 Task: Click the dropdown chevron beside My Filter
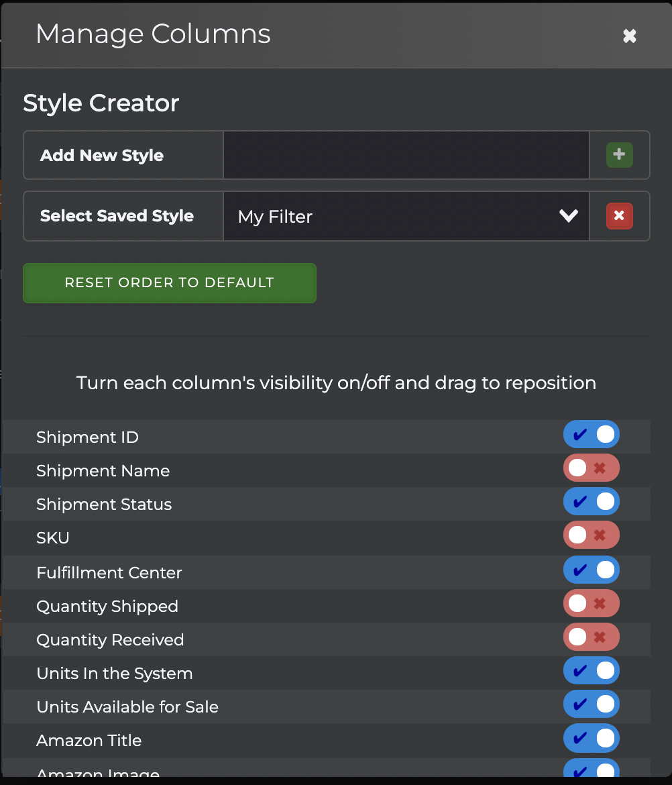[568, 216]
